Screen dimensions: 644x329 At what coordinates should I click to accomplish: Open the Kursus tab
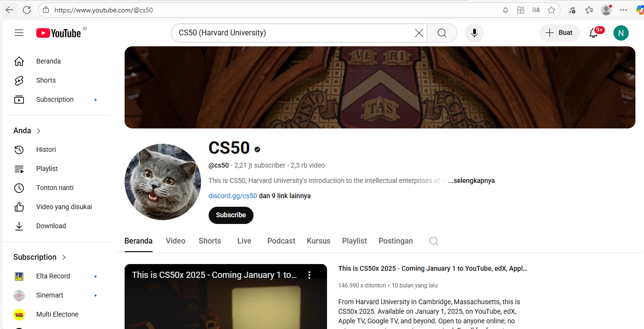318,241
